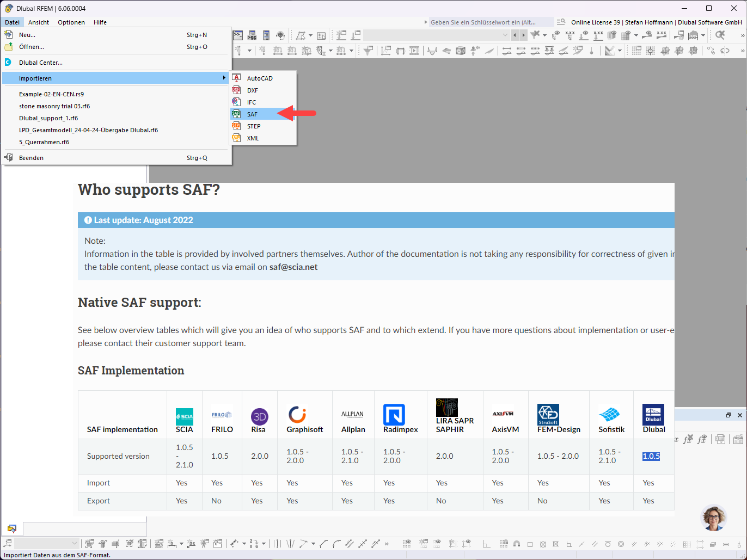
Task: Open the Ansicht menu
Action: [x=39, y=22]
